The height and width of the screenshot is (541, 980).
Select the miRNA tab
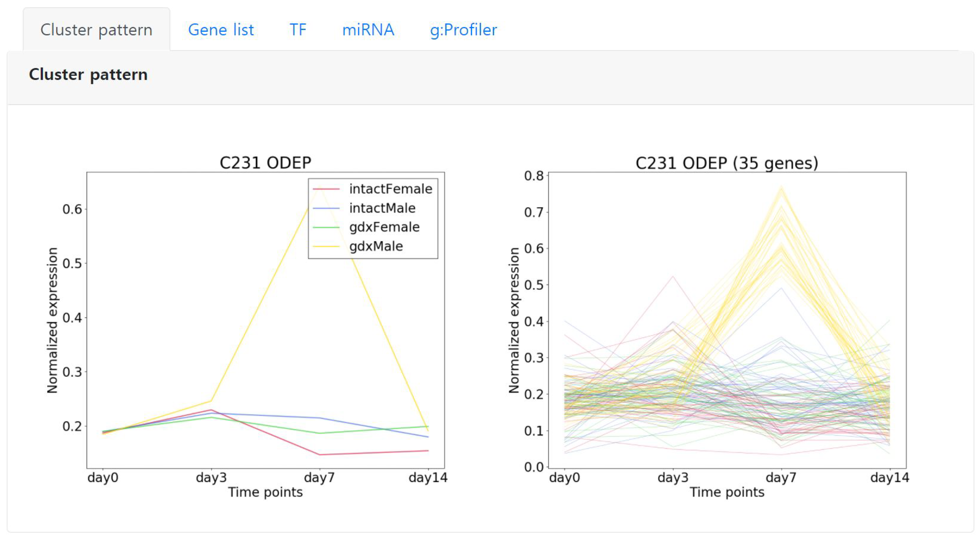[x=367, y=30]
